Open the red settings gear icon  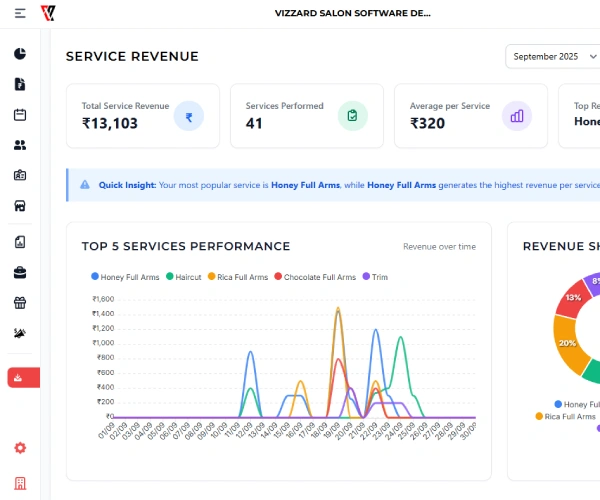[20, 448]
